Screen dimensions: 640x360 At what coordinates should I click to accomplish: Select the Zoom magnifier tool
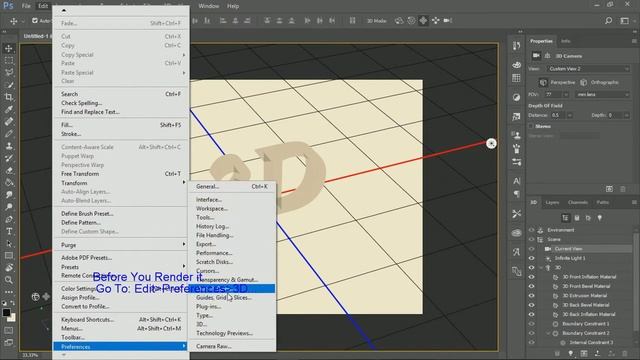click(x=9, y=280)
